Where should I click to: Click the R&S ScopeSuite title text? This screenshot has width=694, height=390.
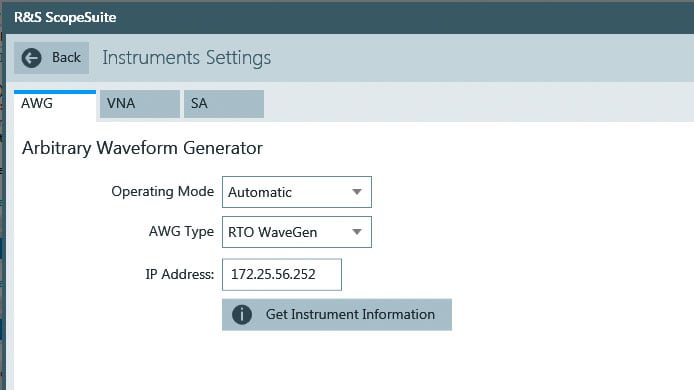coord(65,17)
